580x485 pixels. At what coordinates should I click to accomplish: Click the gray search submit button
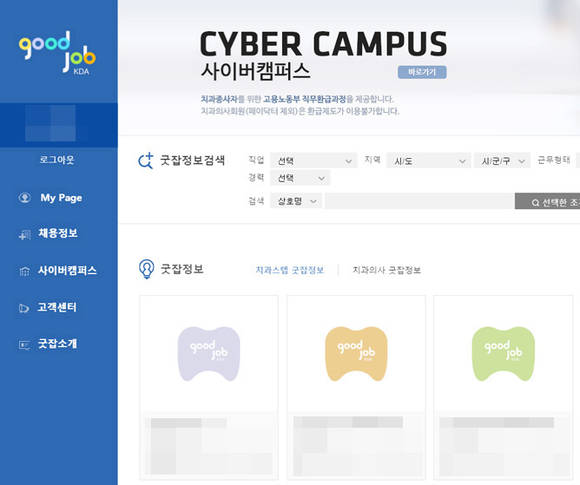point(547,201)
